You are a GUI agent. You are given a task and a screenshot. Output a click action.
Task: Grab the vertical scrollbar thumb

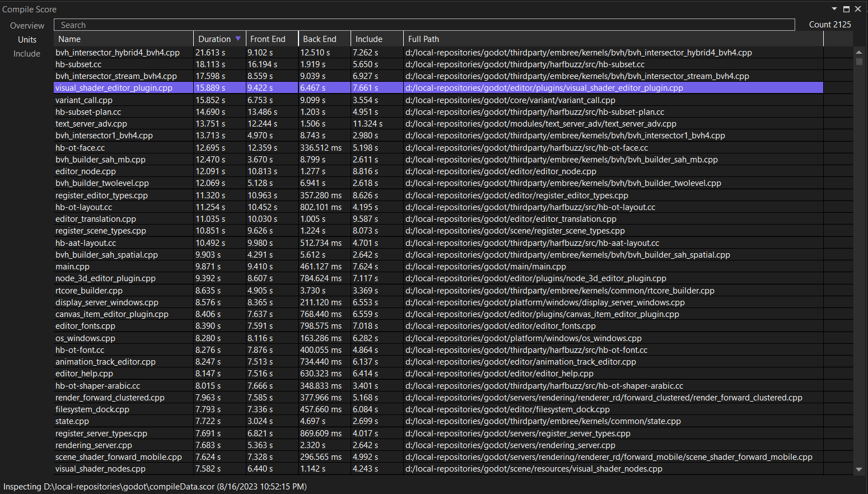tap(859, 62)
